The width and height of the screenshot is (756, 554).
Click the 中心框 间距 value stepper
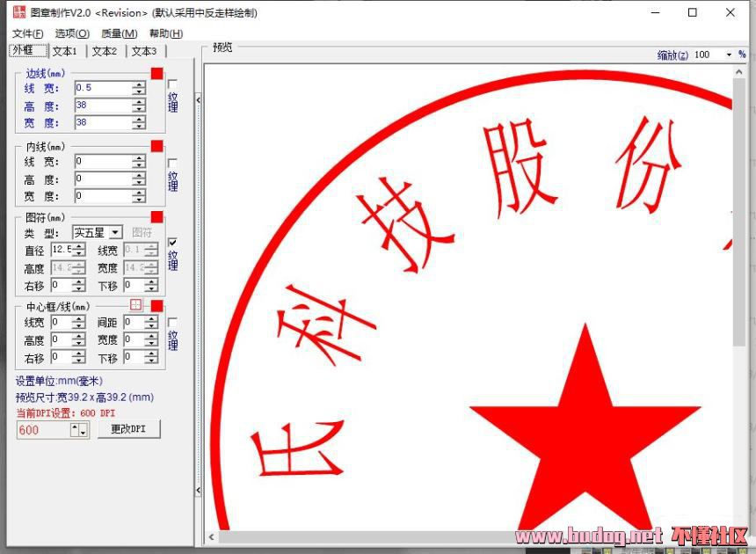(151, 322)
